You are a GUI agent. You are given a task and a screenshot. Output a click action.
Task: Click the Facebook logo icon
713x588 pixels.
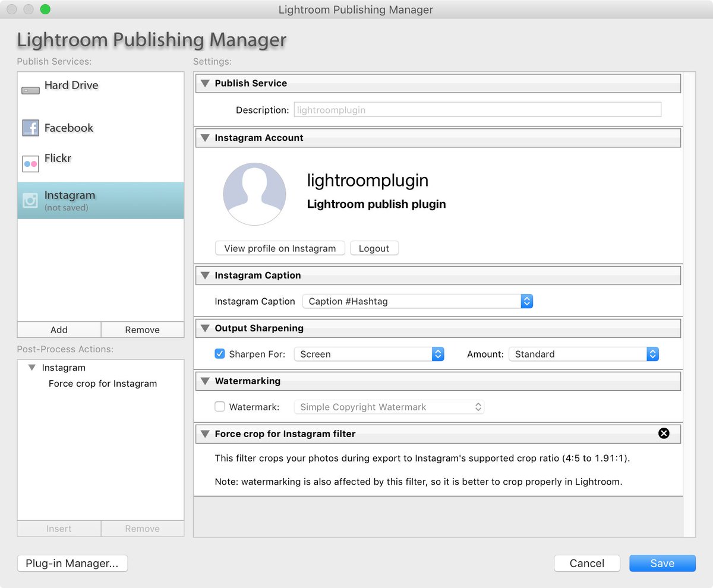30,128
